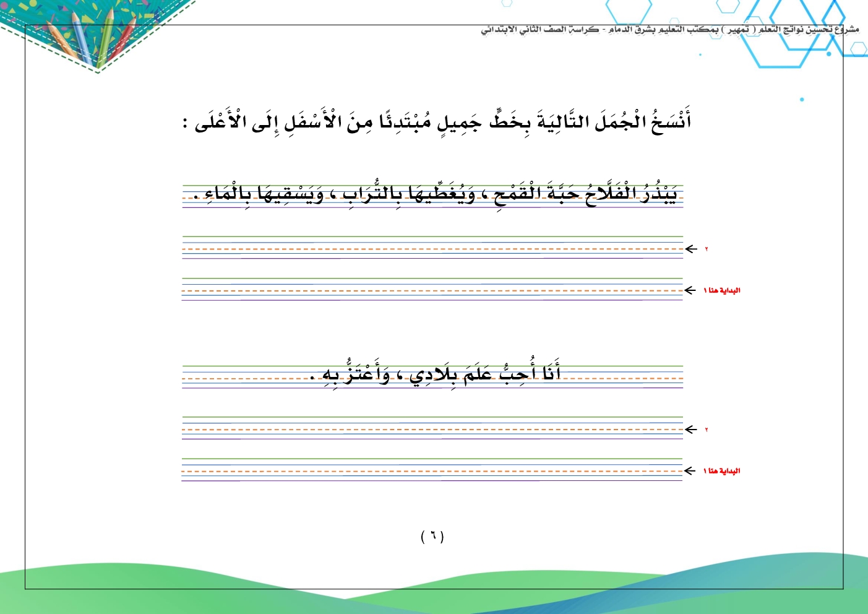The width and height of the screenshot is (868, 614).
Task: Click the arrow next to "٢" in the first exercise
Action: pos(690,249)
